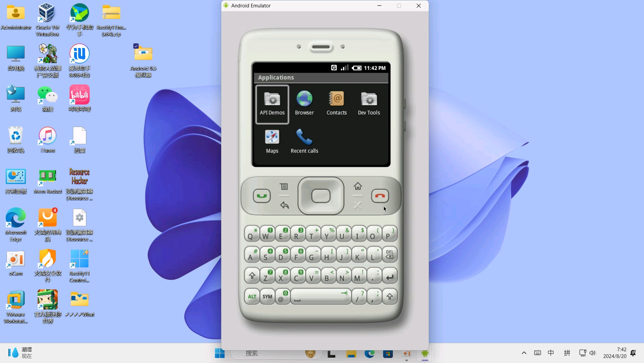
Task: Toggle the SYM key on phone keyboard
Action: [267, 296]
